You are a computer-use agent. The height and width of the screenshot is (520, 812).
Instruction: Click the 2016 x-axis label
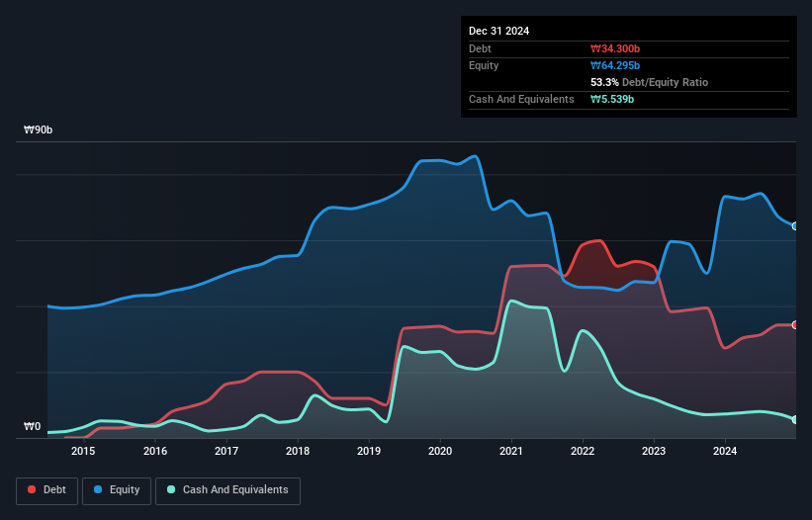tap(155, 451)
